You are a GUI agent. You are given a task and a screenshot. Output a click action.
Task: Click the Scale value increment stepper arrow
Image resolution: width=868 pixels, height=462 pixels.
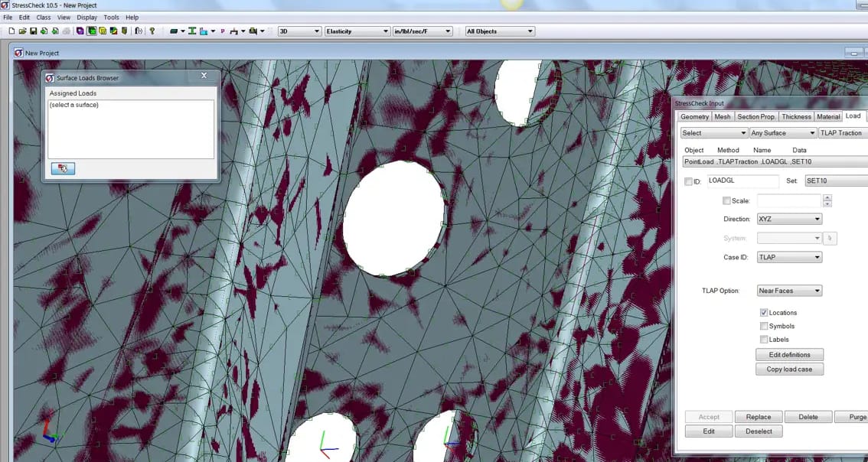pyautogui.click(x=827, y=197)
